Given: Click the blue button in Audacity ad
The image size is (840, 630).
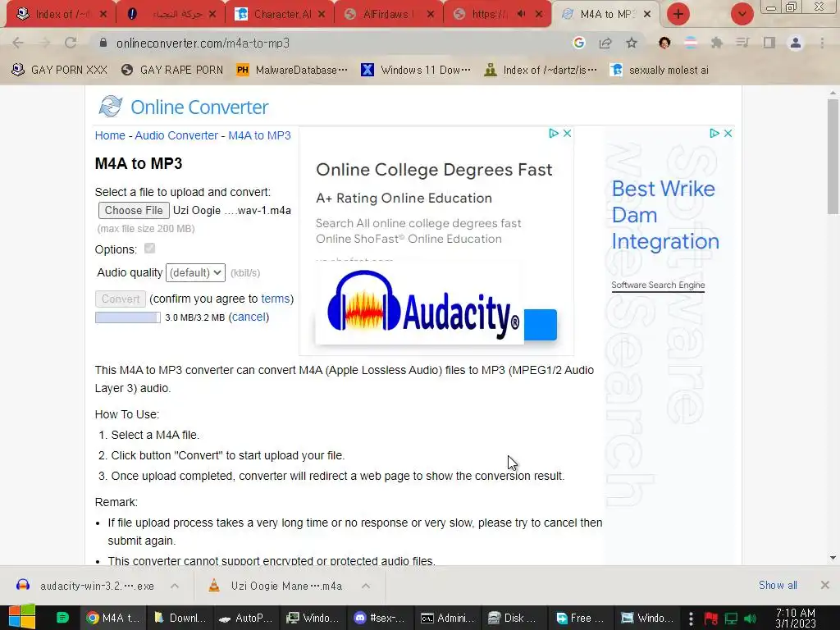Looking at the screenshot, I should pyautogui.click(x=540, y=325).
